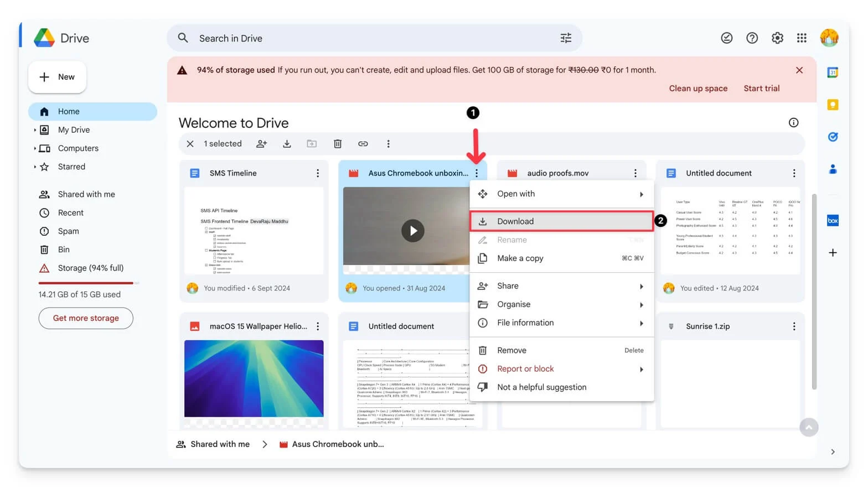The image size is (868, 488).
Task: Open the Settings gear icon
Action: click(x=777, y=38)
